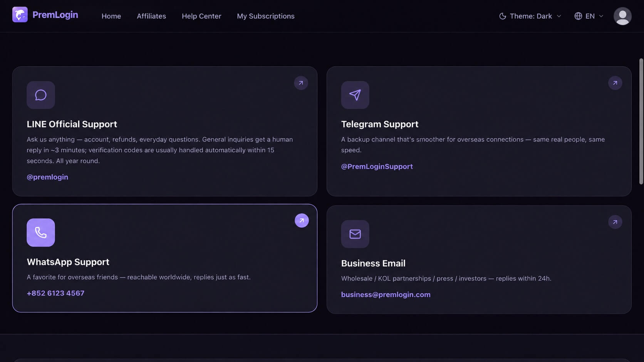This screenshot has width=644, height=362.
Task: Click the 'Wholesale / KOL partnerships' description
Action: 446,279
